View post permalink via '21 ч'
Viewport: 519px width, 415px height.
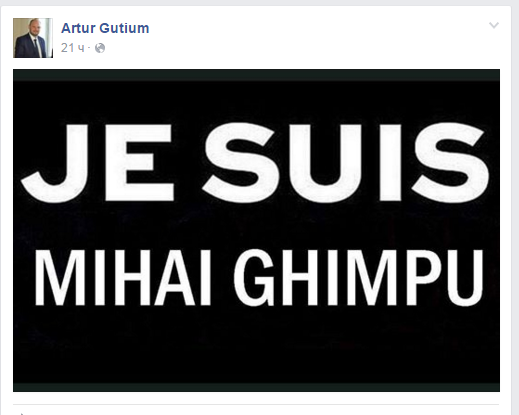[x=72, y=48]
